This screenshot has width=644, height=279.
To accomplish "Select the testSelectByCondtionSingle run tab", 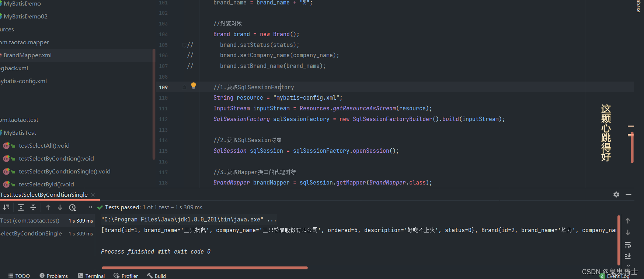I will click(x=44, y=195).
